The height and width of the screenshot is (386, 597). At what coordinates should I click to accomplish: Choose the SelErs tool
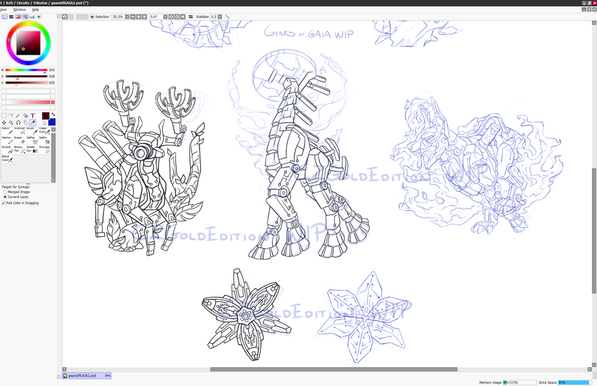click(45, 141)
